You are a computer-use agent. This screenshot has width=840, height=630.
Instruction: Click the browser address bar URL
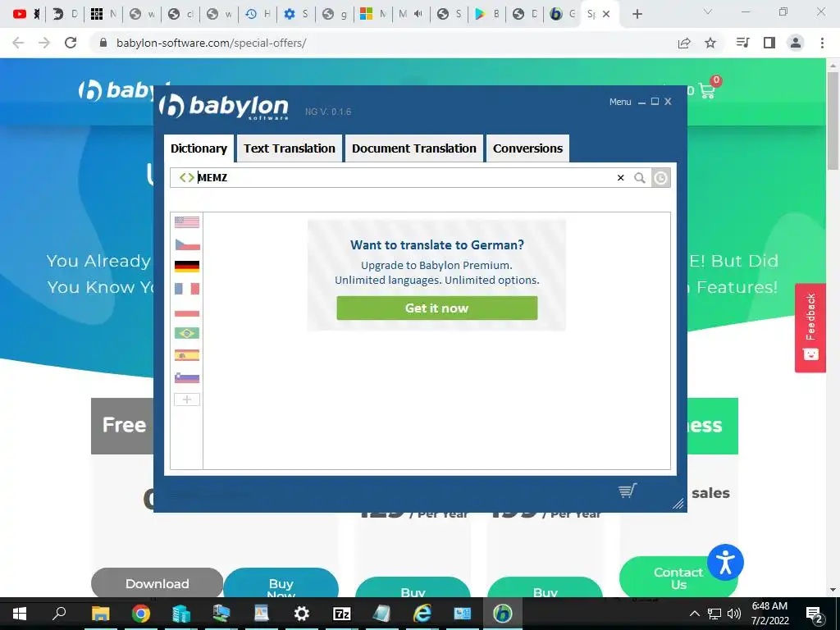coord(211,43)
